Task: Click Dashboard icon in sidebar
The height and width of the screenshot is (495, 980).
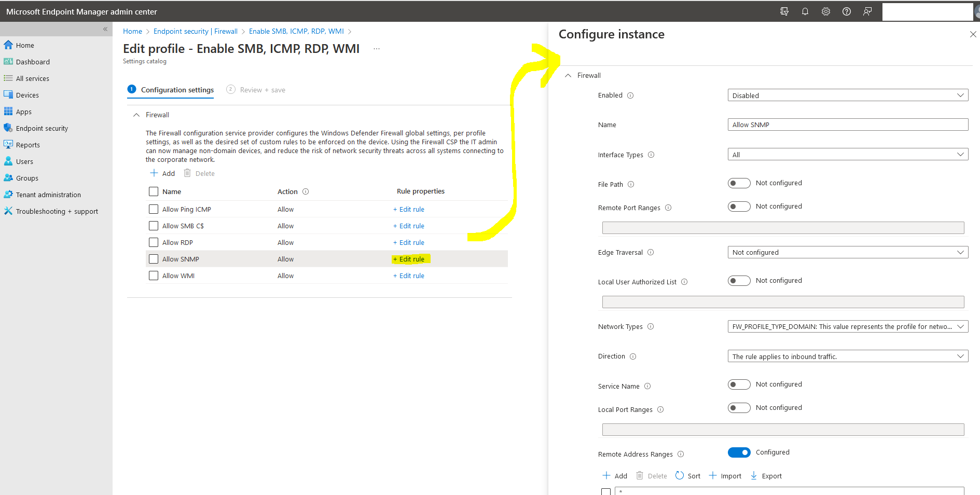Action: [8, 62]
